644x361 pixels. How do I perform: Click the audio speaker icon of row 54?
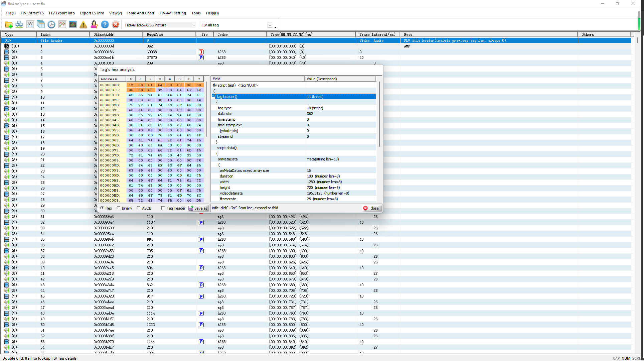pyautogui.click(x=7, y=347)
